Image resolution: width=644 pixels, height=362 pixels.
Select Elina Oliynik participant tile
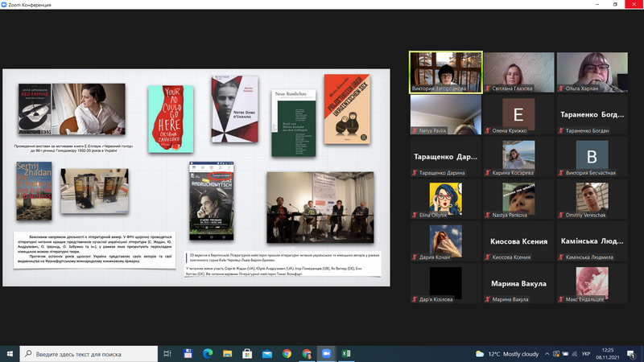[446, 199]
